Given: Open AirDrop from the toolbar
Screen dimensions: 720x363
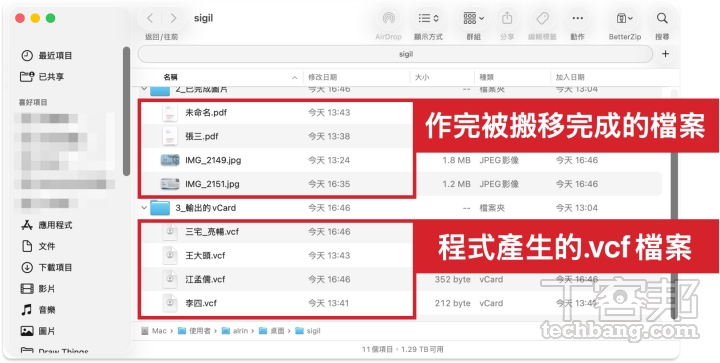Looking at the screenshot, I should pos(388,19).
